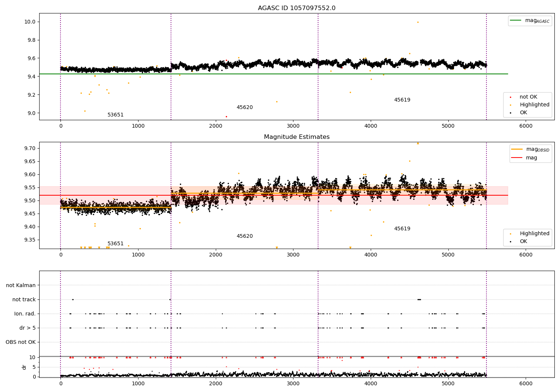
Task: Click orange line swatch beside mag OBSID
Action: (x=517, y=149)
